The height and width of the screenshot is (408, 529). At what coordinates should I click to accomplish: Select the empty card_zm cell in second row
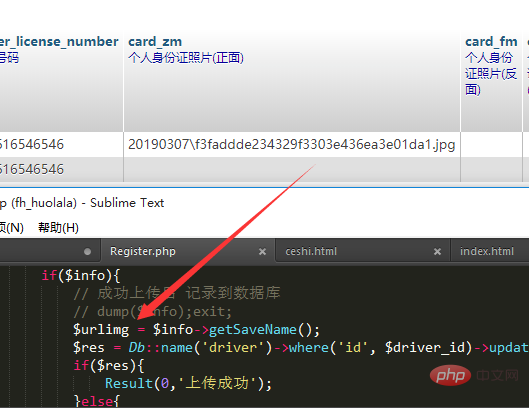click(292, 169)
